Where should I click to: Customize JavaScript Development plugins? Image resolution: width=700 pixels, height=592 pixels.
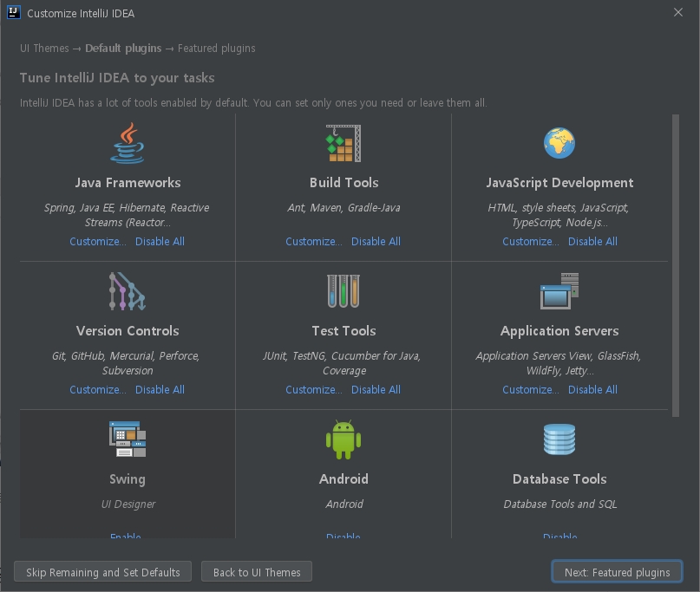[531, 241]
